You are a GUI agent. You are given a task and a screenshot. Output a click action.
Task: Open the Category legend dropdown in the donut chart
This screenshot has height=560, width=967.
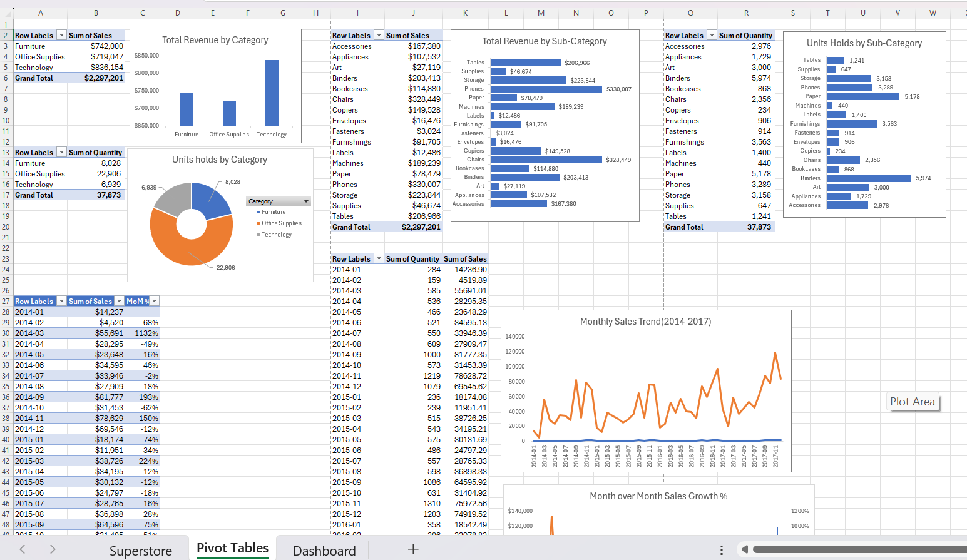[x=306, y=201]
